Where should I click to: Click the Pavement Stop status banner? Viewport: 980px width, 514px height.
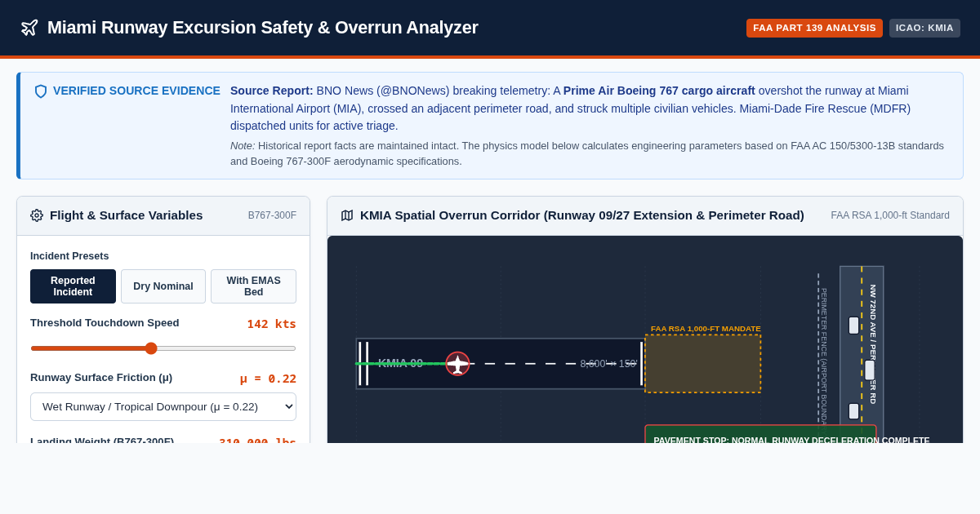pos(760,434)
